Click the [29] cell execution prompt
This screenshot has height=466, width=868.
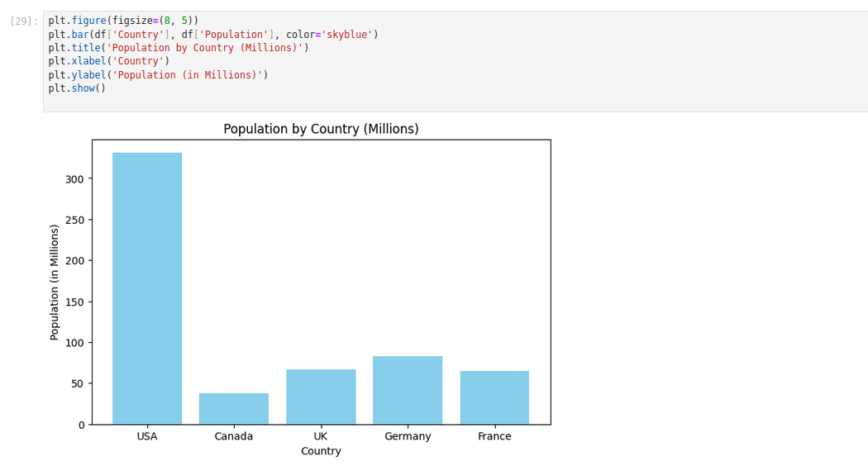click(24, 21)
